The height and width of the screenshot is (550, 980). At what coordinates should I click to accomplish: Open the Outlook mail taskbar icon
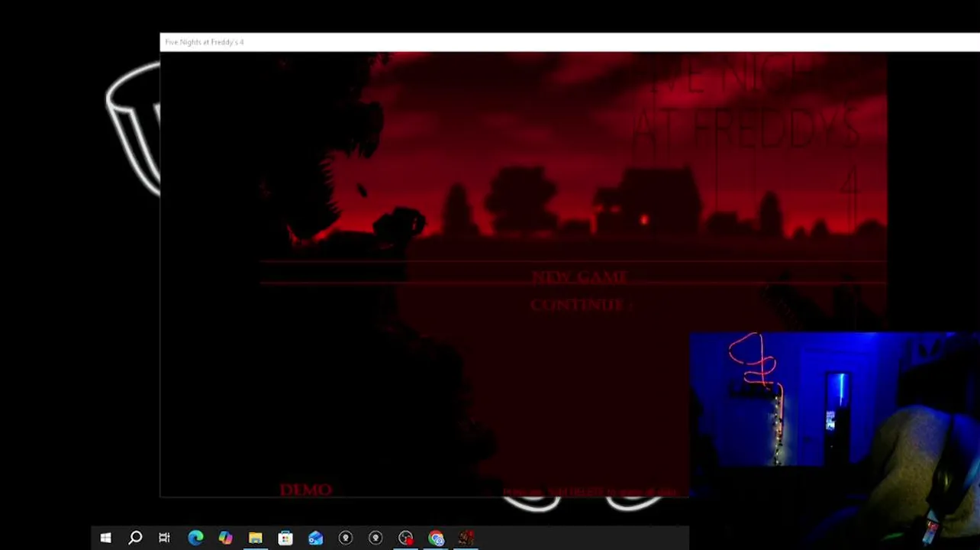pyautogui.click(x=315, y=538)
